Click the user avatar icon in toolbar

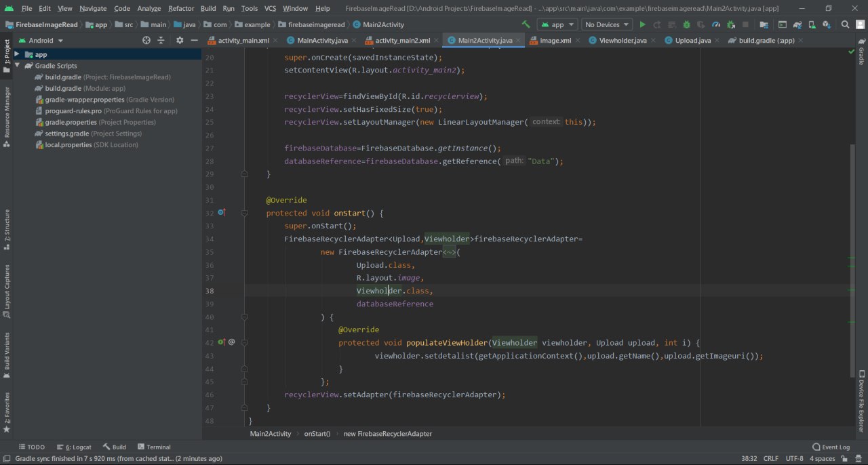click(861, 24)
